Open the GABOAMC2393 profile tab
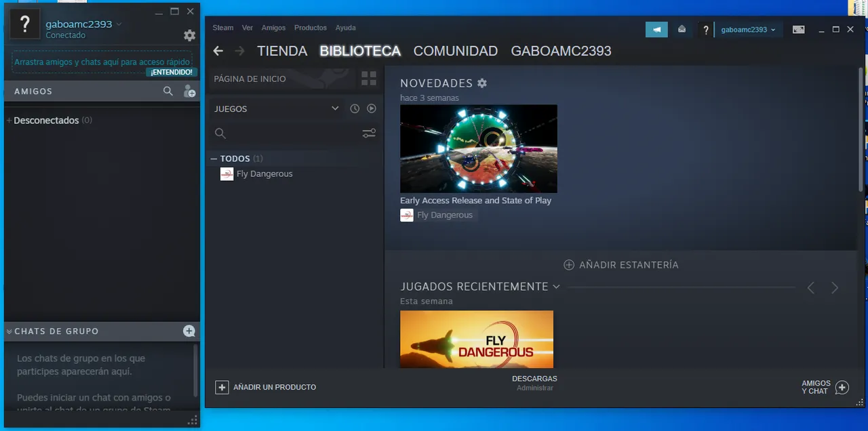Viewport: 868px width, 431px height. point(561,51)
